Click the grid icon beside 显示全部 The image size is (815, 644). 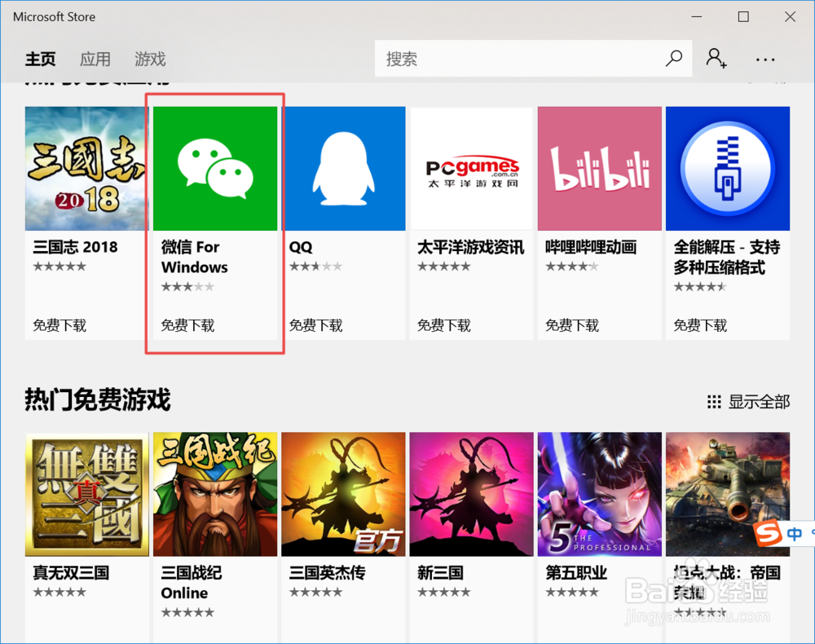coord(714,402)
